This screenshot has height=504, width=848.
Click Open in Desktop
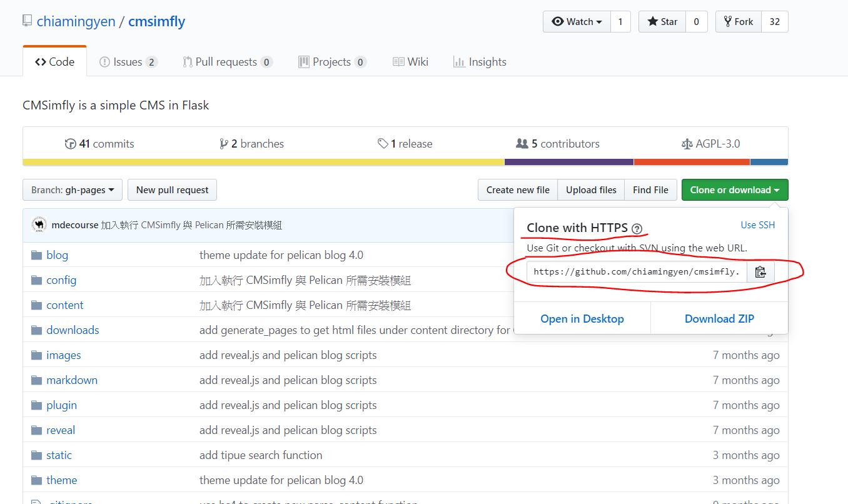click(582, 319)
